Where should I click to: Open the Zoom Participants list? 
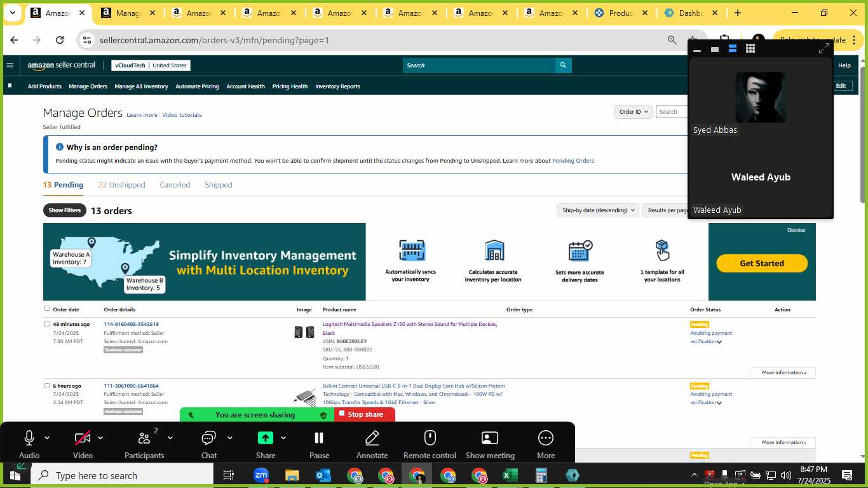click(x=144, y=444)
